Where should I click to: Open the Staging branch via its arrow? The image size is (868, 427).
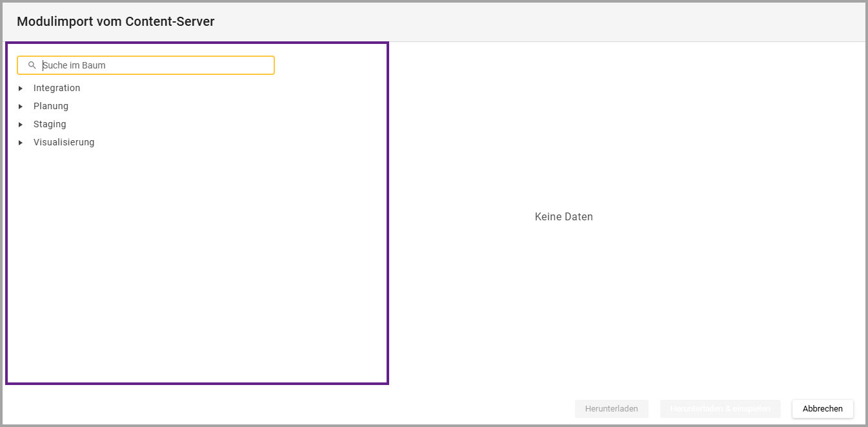tap(21, 125)
